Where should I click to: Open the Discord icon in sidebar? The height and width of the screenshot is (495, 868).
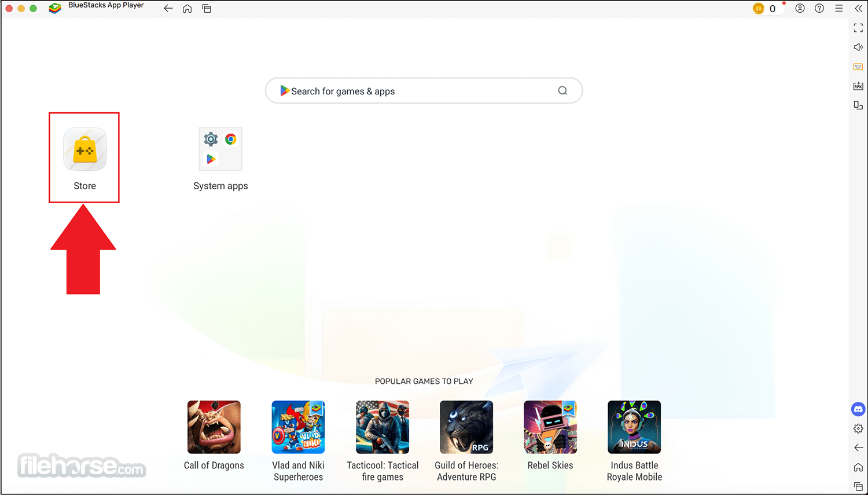coord(858,409)
